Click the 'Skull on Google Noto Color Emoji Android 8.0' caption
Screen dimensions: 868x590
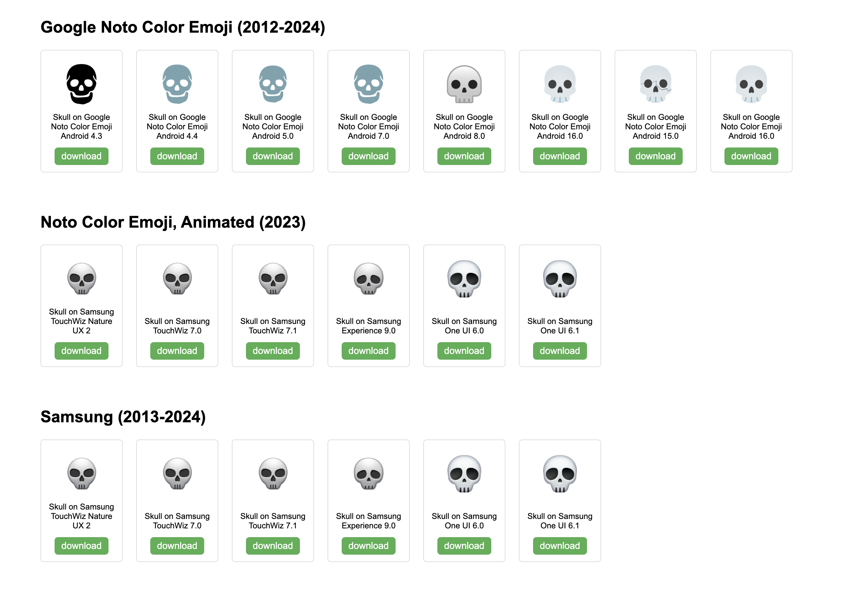click(464, 127)
